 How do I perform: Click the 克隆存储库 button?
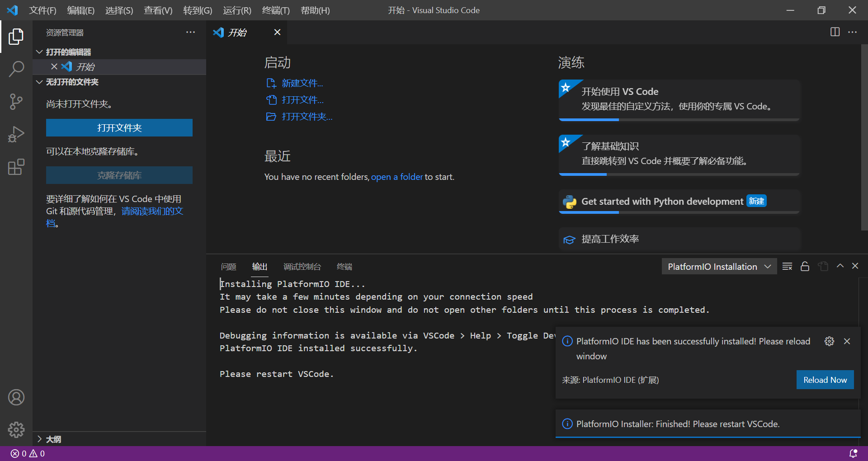click(x=119, y=175)
